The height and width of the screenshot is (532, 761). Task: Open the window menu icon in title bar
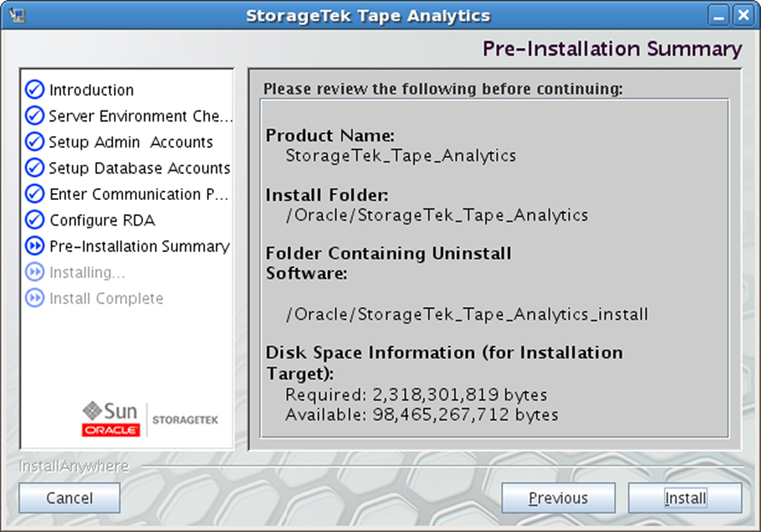(x=17, y=15)
